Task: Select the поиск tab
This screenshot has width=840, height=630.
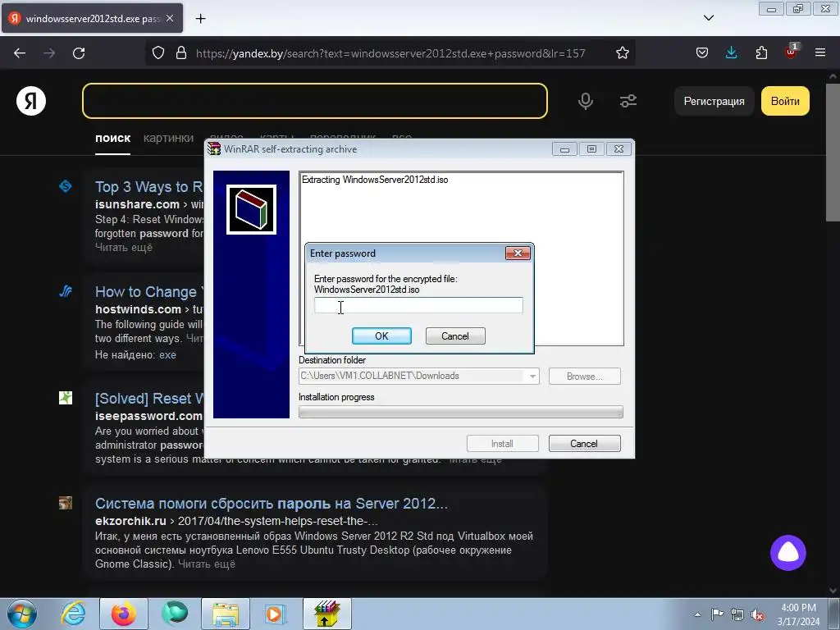Action: [113, 138]
